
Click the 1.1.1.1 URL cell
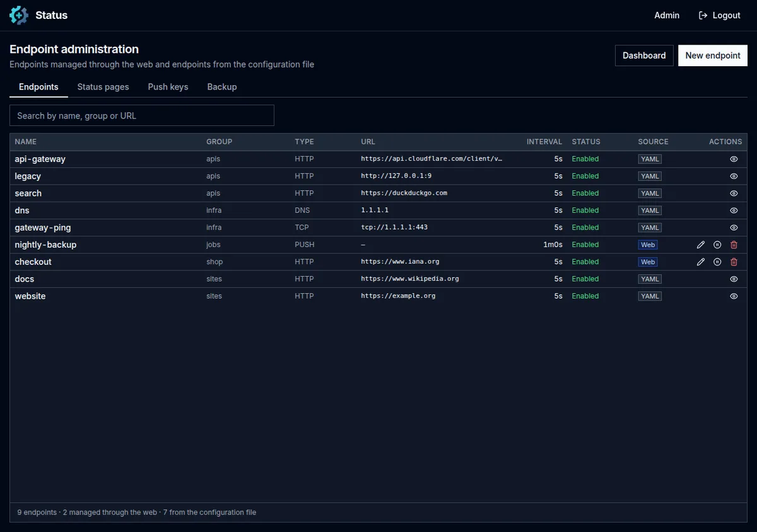coord(375,210)
